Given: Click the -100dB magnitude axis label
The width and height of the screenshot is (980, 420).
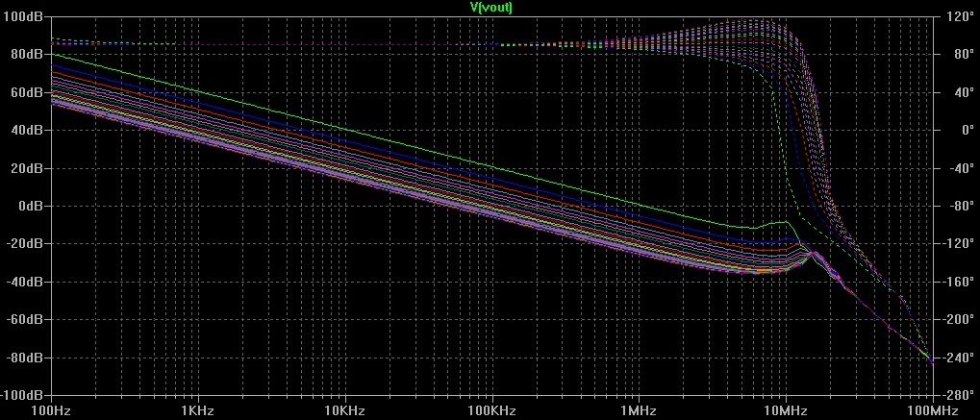Looking at the screenshot, I should (x=22, y=395).
